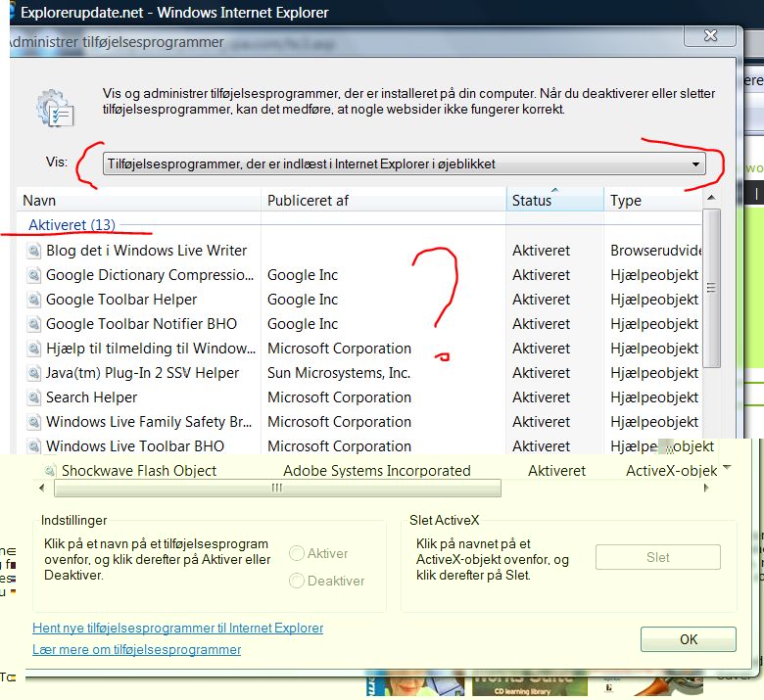Select Windows Live Family Safety Br... name
The image size is (764, 700).
149,422
